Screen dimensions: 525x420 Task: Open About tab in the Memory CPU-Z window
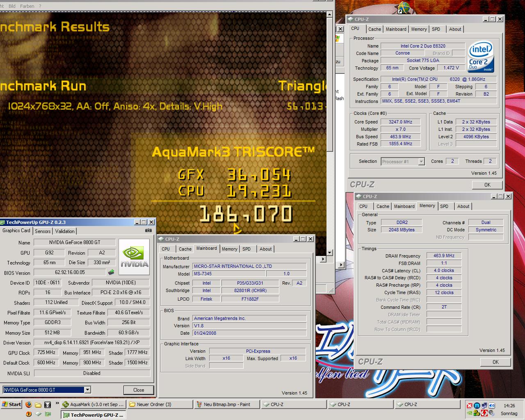click(463, 206)
